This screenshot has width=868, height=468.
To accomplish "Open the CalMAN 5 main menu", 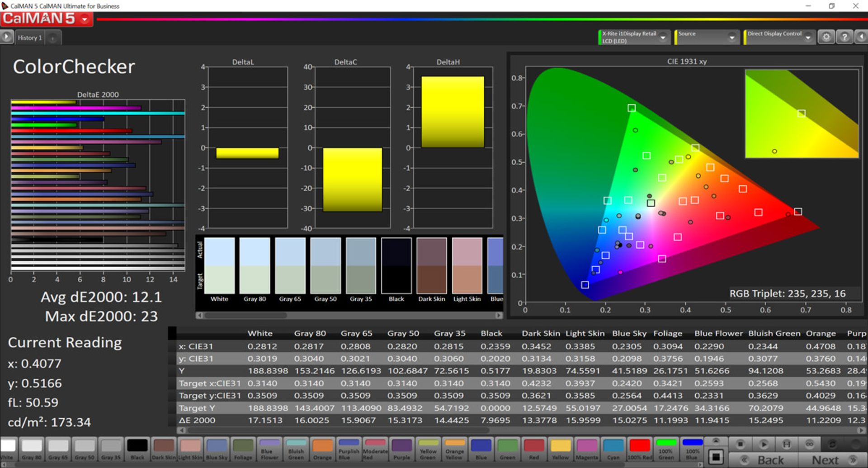I will [46, 19].
